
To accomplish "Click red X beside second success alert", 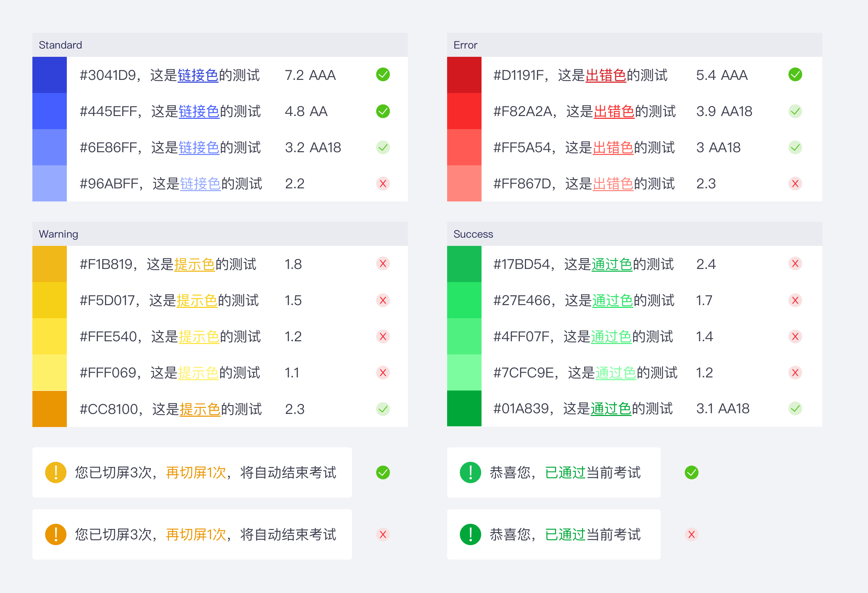I will coord(691,534).
